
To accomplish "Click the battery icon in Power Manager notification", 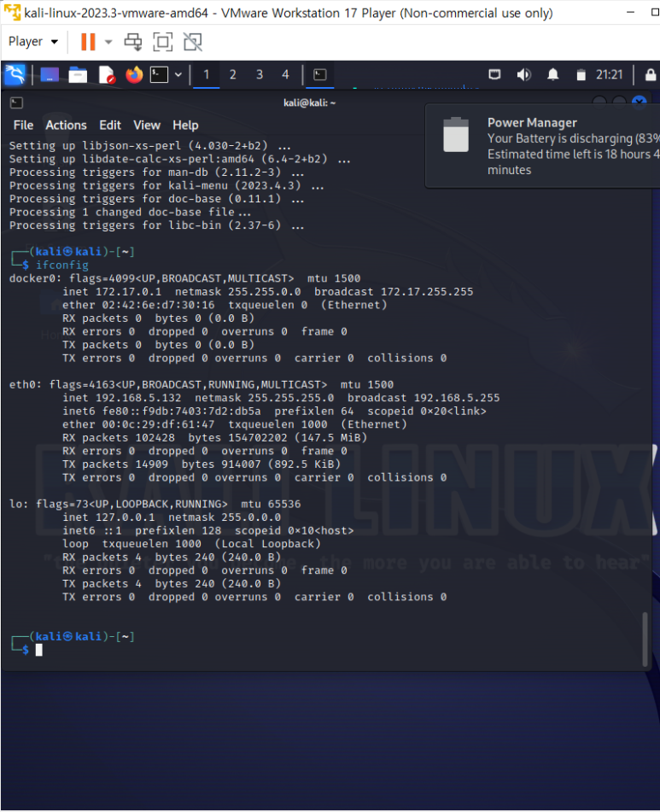I will click(x=456, y=135).
